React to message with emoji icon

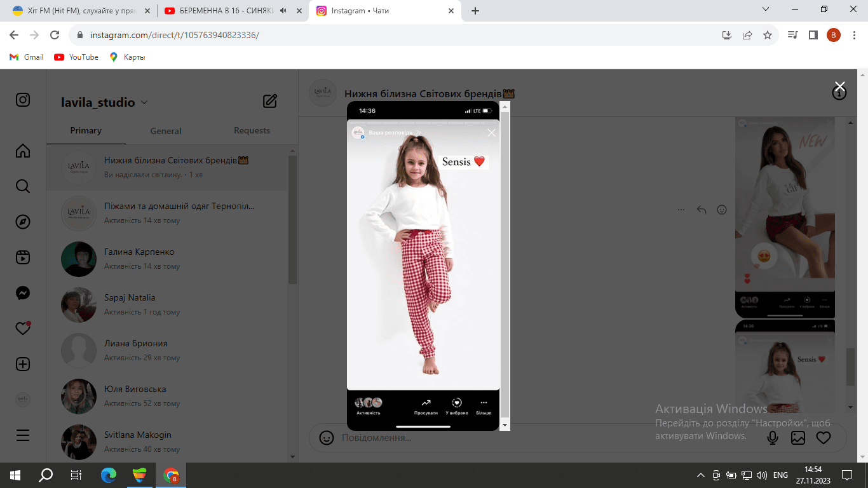(x=722, y=210)
